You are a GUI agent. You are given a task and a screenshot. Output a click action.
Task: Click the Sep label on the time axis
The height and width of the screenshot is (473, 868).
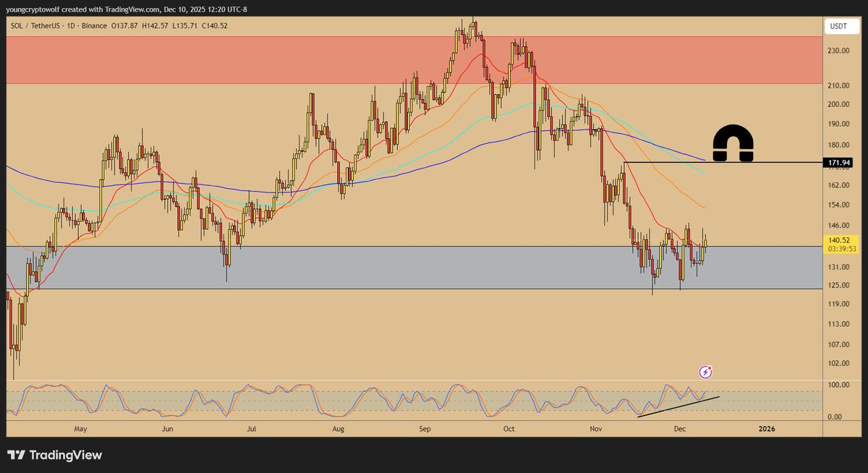pos(425,429)
